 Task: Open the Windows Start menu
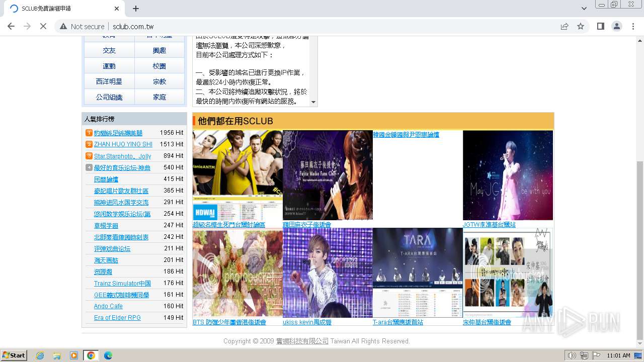click(14, 355)
